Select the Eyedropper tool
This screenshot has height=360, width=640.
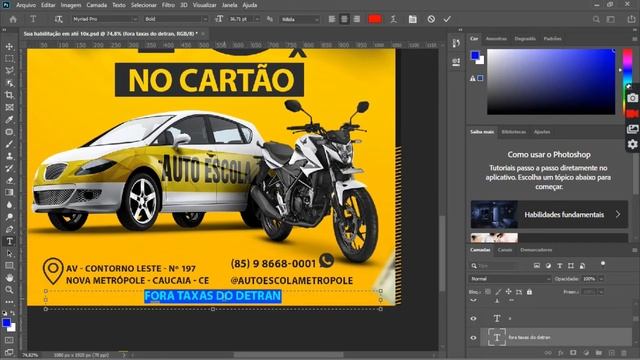coord(9,120)
